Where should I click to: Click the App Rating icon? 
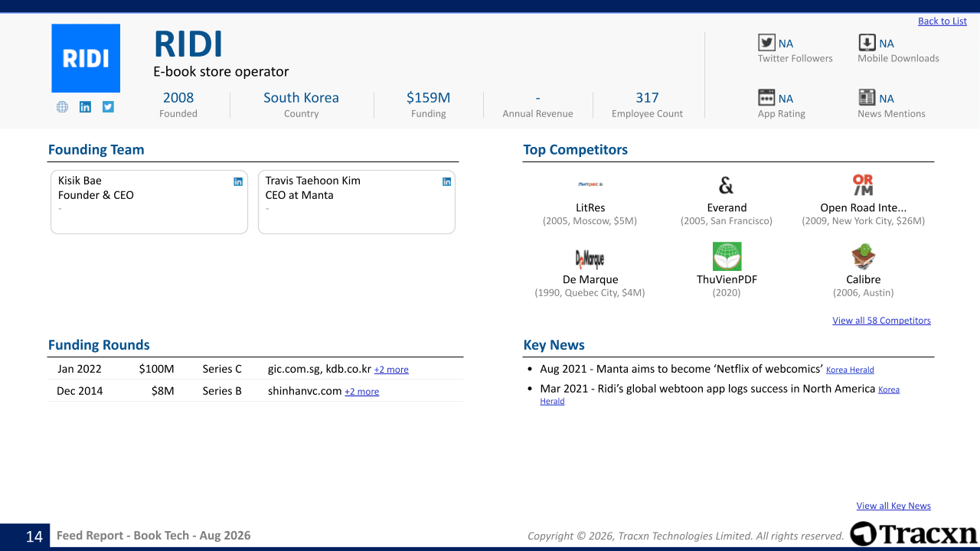pos(766,97)
